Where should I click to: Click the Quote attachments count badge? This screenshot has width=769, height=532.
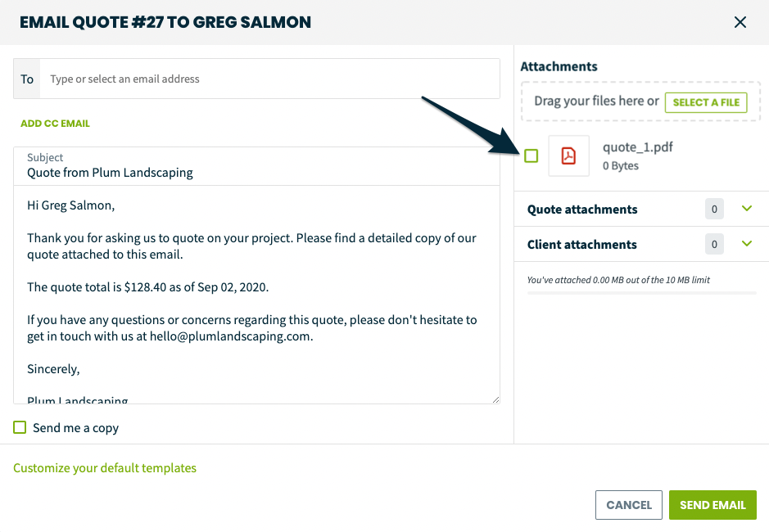[x=714, y=210]
